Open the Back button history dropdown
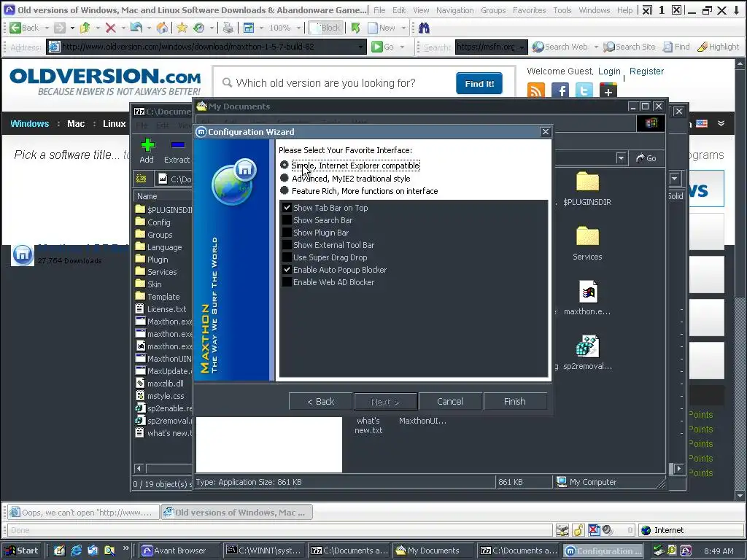Image resolution: width=747 pixels, height=560 pixels. (x=47, y=28)
